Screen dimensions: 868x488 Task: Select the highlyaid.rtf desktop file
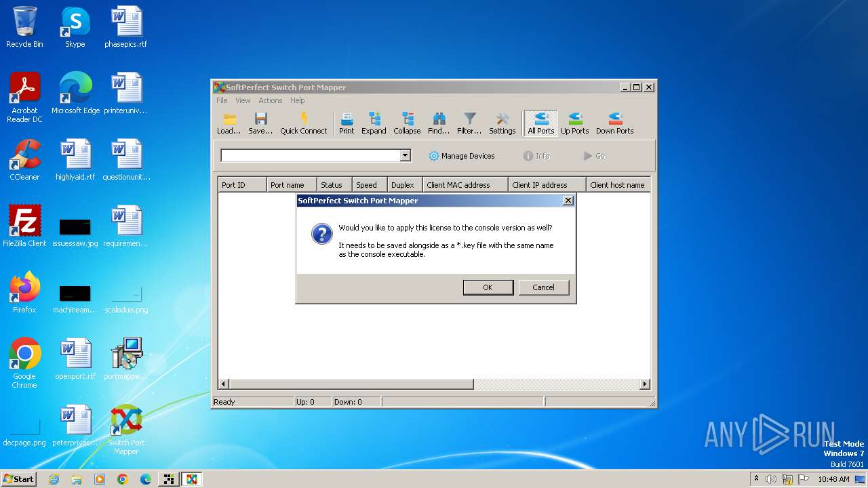pyautogui.click(x=75, y=160)
